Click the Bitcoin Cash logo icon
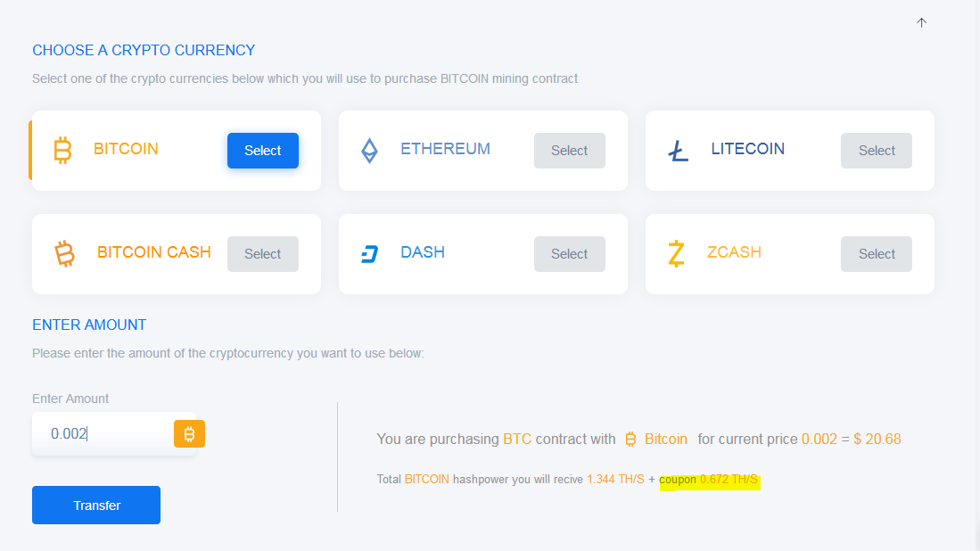The image size is (980, 551). [64, 254]
